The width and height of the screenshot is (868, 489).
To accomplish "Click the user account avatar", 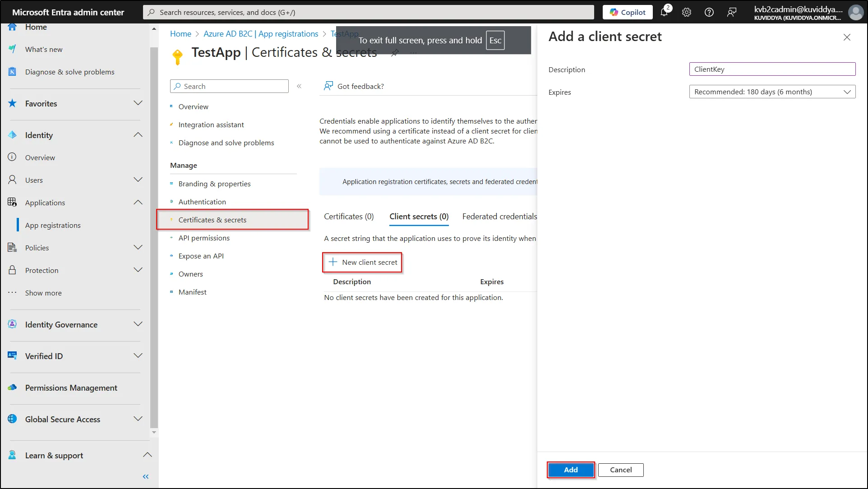I will click(856, 12).
